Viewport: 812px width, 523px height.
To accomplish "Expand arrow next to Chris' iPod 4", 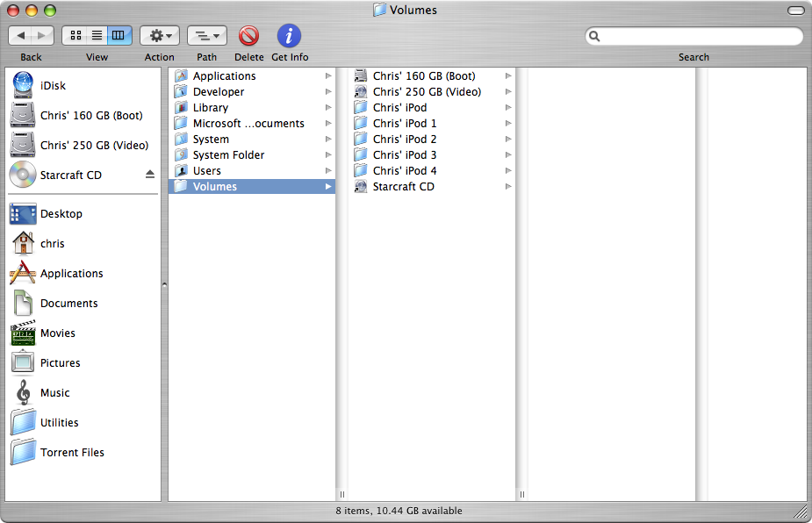I will click(508, 171).
